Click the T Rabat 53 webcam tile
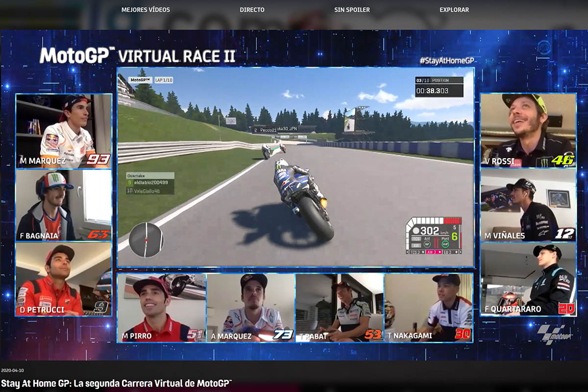This screenshot has height=392, width=588. (339, 308)
